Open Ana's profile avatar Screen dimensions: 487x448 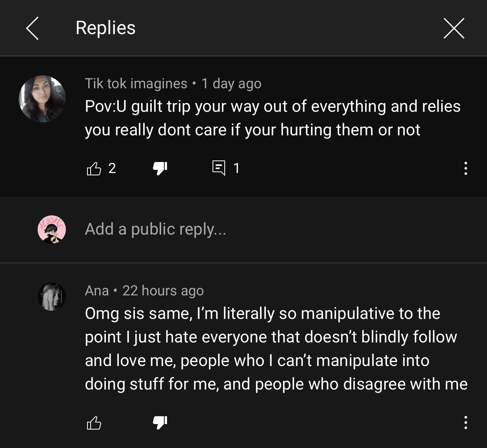pyautogui.click(x=52, y=297)
